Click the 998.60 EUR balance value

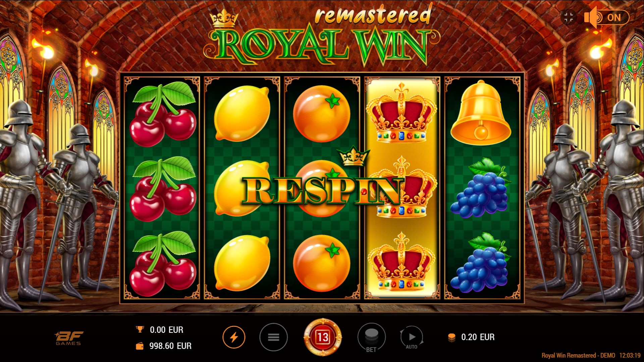coord(170,346)
